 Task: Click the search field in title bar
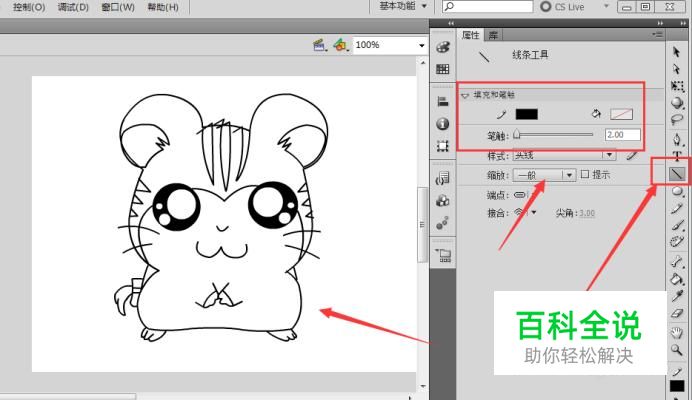[x=488, y=6]
